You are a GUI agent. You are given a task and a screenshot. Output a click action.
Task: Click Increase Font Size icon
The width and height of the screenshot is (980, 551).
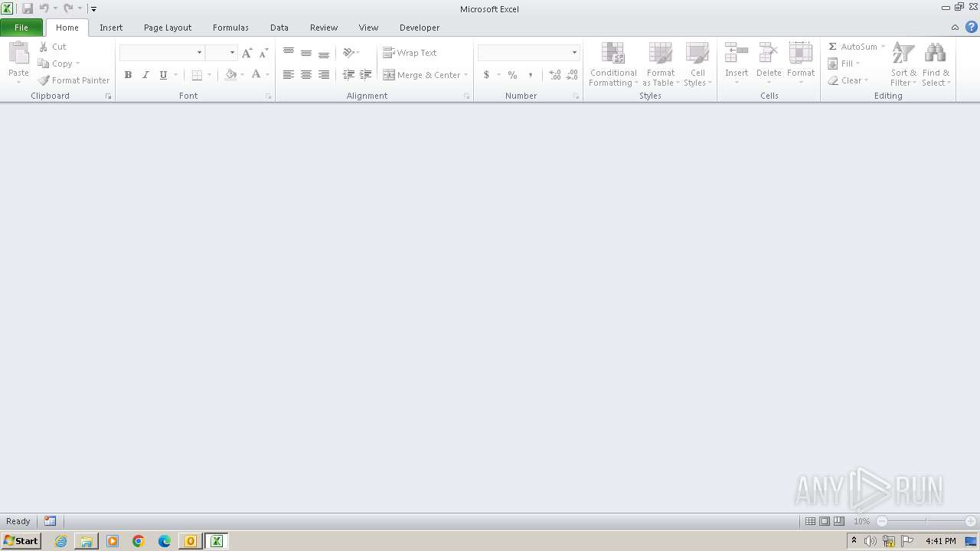pyautogui.click(x=247, y=53)
